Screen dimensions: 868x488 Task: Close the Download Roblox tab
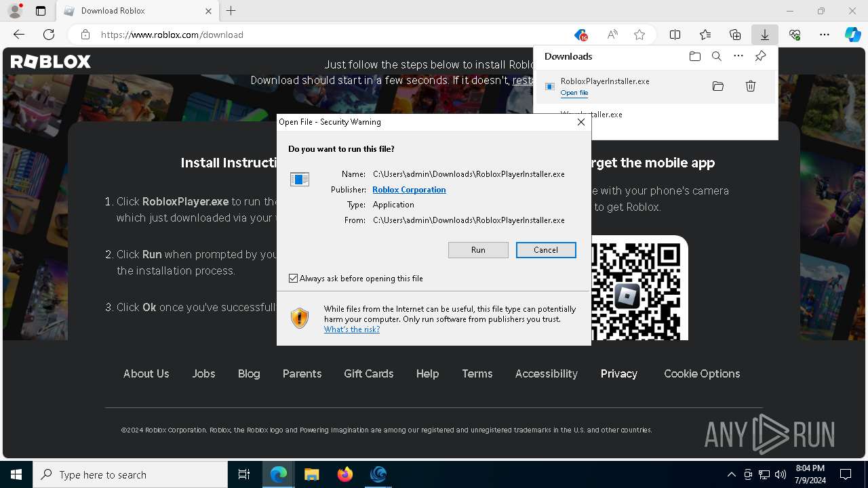click(208, 11)
